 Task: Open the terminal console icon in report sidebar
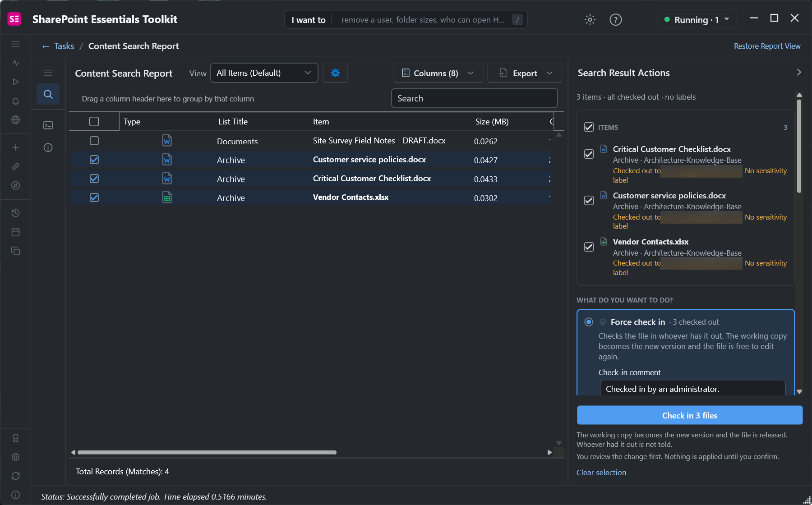[48, 125]
